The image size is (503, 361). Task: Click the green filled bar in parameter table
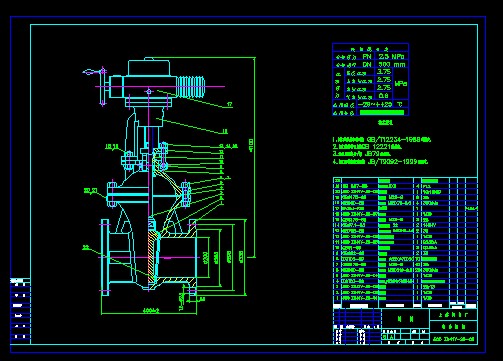[x=382, y=113]
